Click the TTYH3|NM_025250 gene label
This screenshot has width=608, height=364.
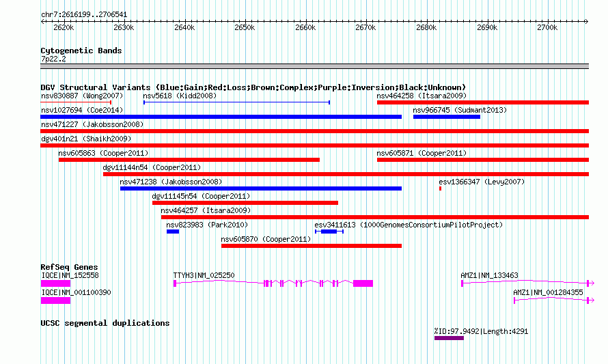[204, 275]
